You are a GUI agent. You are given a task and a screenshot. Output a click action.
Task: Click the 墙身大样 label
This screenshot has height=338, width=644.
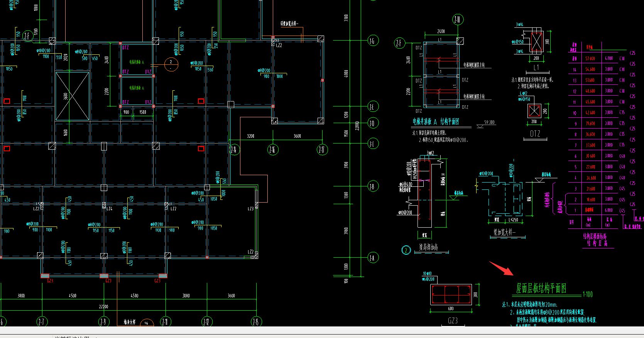[130, 322]
